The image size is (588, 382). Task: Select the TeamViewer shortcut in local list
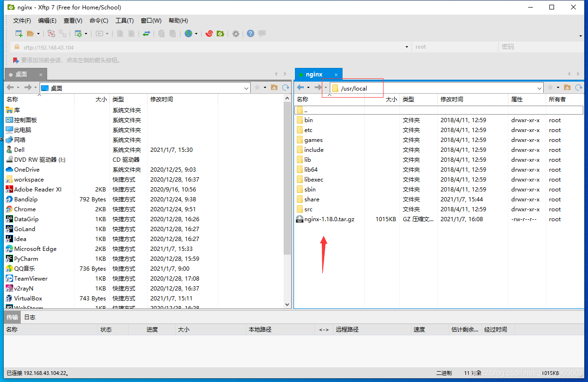[x=31, y=278]
